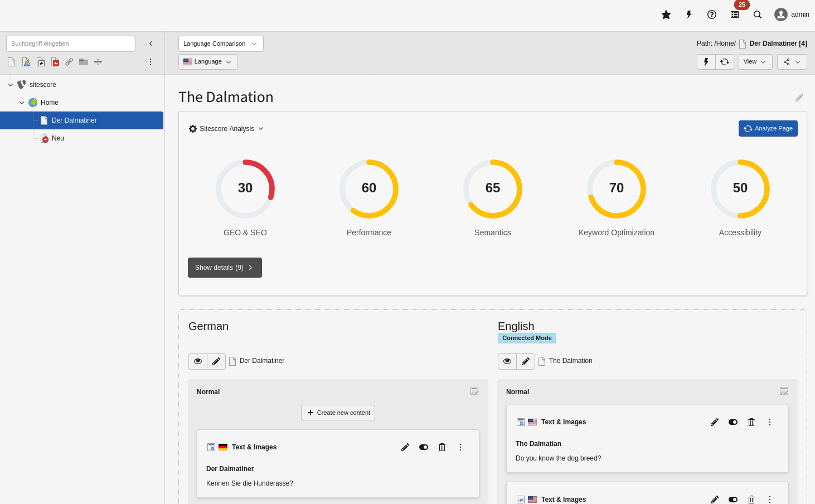Delete the German Text & Images element

(x=442, y=447)
